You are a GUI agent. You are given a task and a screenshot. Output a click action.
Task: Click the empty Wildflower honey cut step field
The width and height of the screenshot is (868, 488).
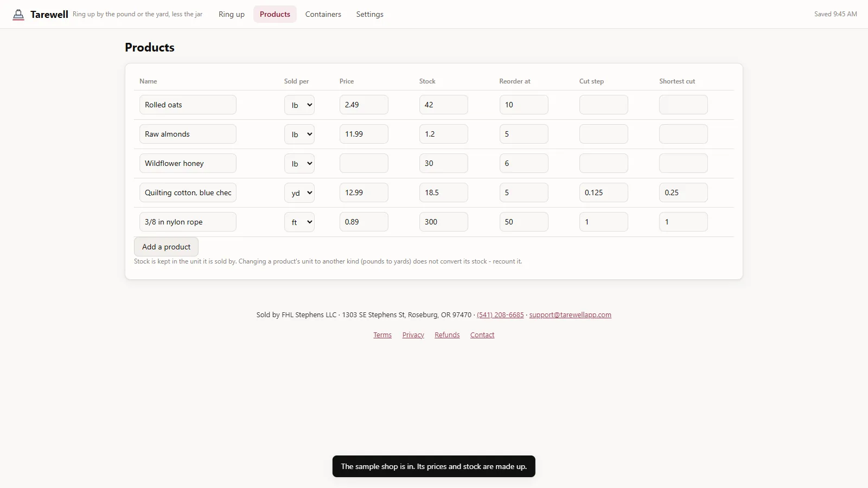pos(604,163)
